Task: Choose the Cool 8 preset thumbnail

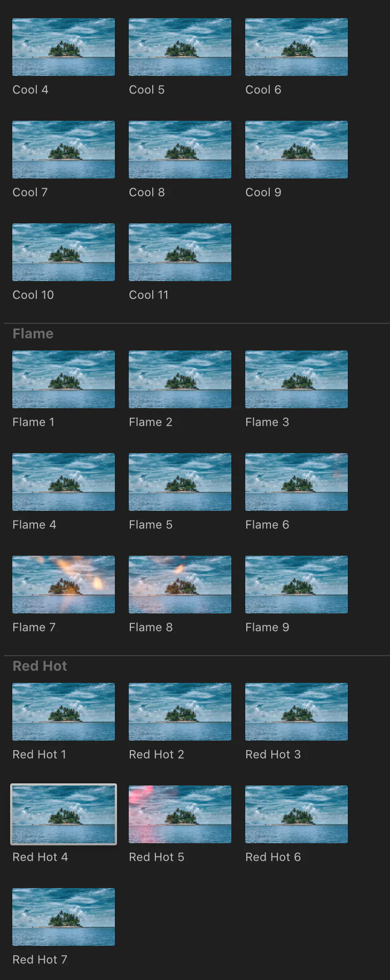Action: click(180, 150)
